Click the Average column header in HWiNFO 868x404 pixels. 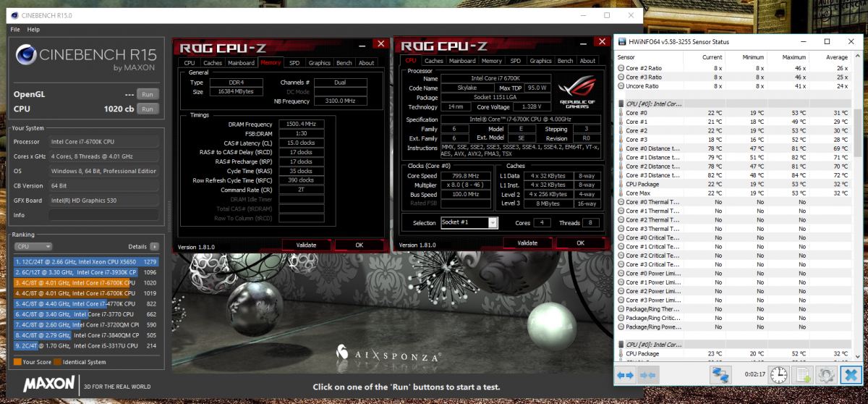[x=830, y=56]
